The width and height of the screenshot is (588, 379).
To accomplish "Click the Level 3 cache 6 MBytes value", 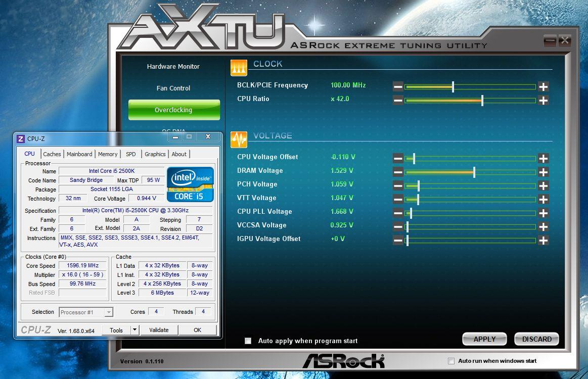I will 162,293.
